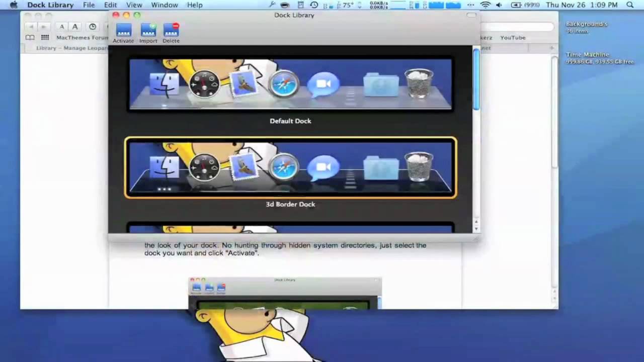Open the View menu
The width and height of the screenshot is (644, 362).
(134, 5)
